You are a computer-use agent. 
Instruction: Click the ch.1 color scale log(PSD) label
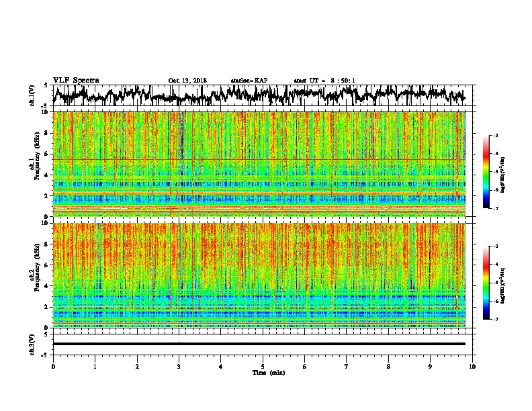pyautogui.click(x=503, y=175)
